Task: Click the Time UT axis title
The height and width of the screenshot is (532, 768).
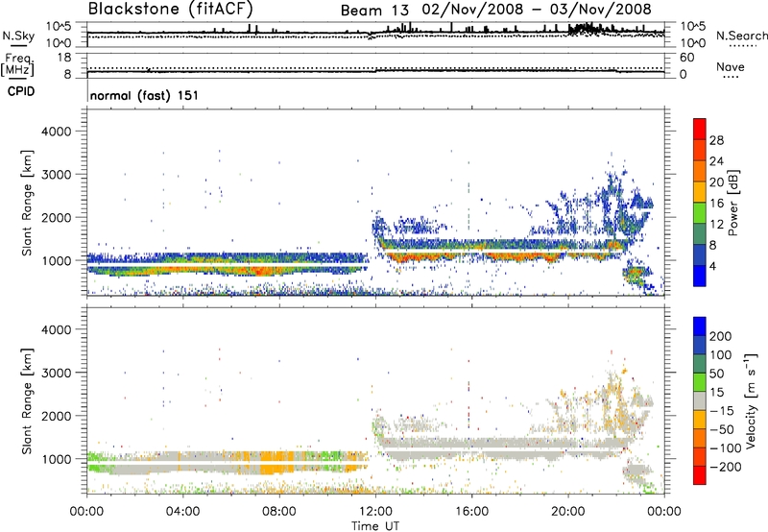Action: 375,526
